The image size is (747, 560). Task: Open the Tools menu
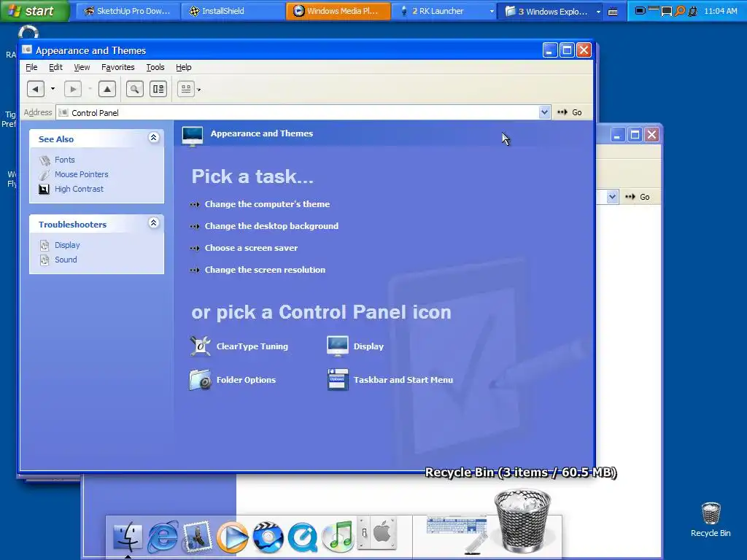pyautogui.click(x=155, y=67)
